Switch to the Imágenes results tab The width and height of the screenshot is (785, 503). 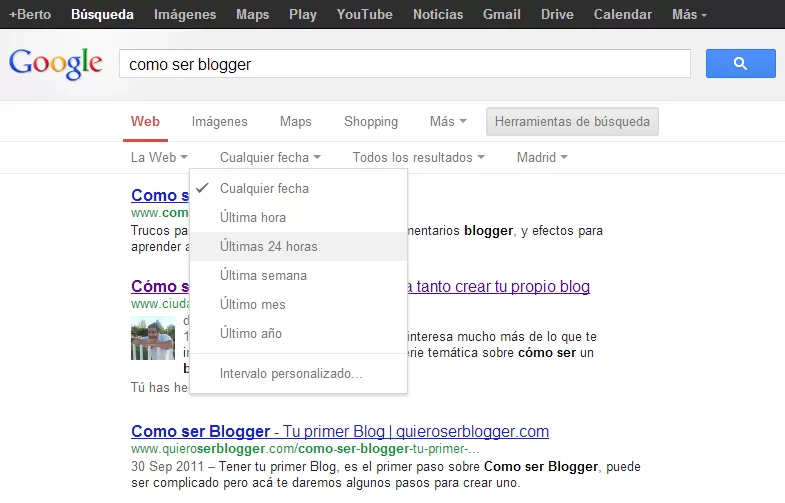pos(219,122)
